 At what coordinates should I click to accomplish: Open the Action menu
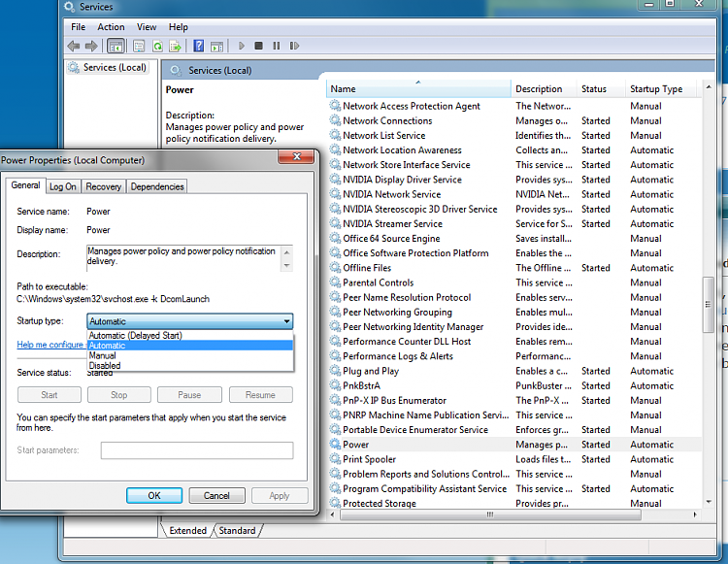111,27
